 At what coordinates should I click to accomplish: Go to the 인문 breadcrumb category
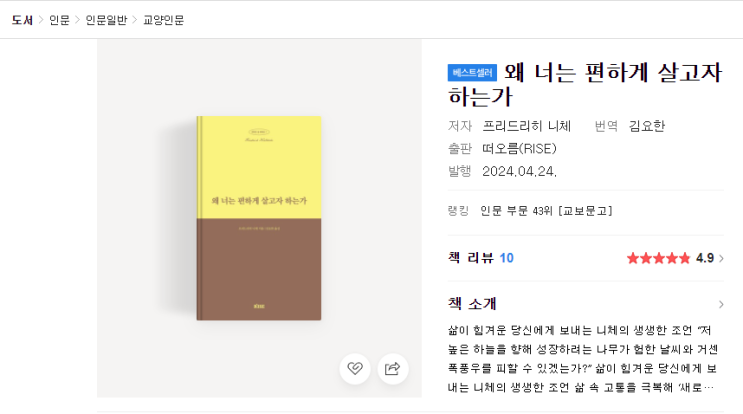[x=59, y=20]
